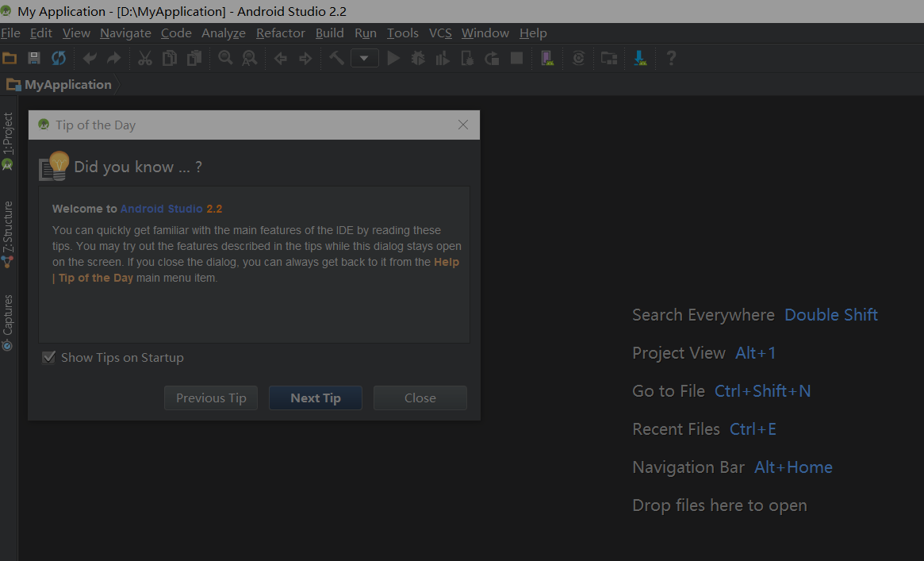This screenshot has width=924, height=561.
Task: Open the Captures side tab
Action: pos(8,322)
